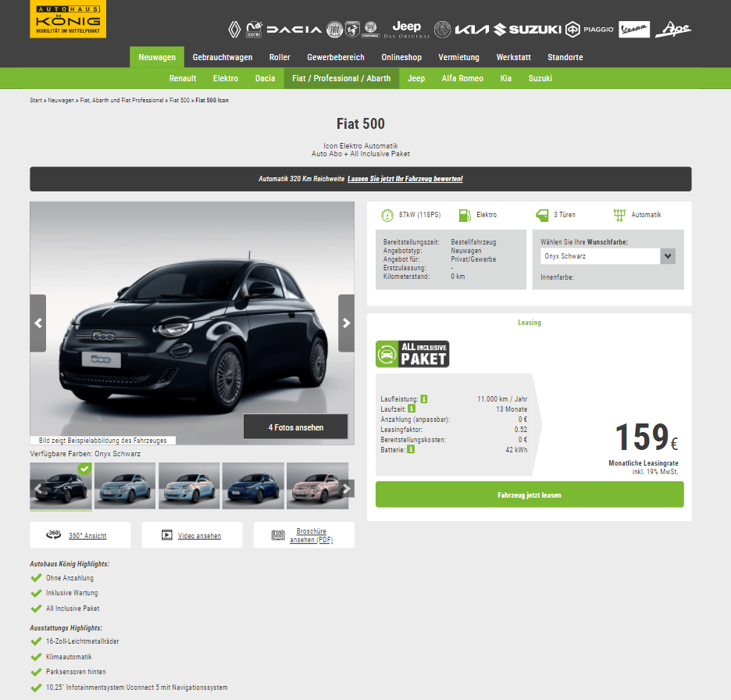Screen dimensions: 731x700
Task: Open the Gebrauchtwagen menu
Action: point(223,57)
